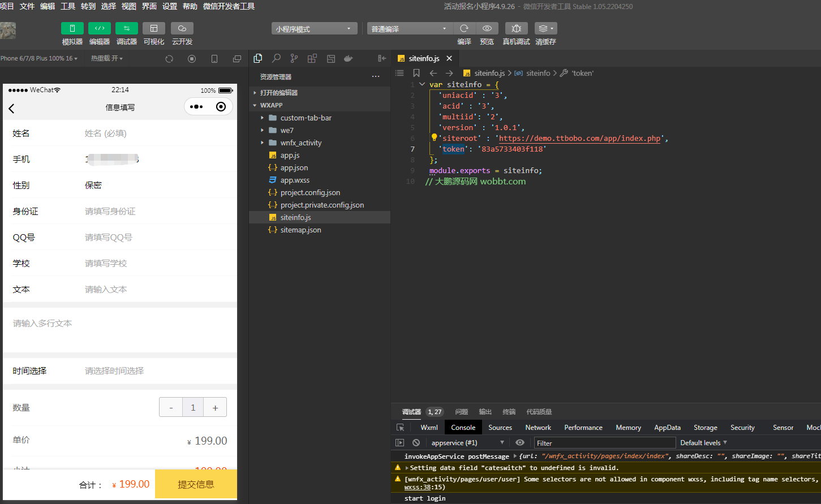Open the search icon in sidebar
Image resolution: width=821 pixels, height=504 pixels.
(276, 58)
